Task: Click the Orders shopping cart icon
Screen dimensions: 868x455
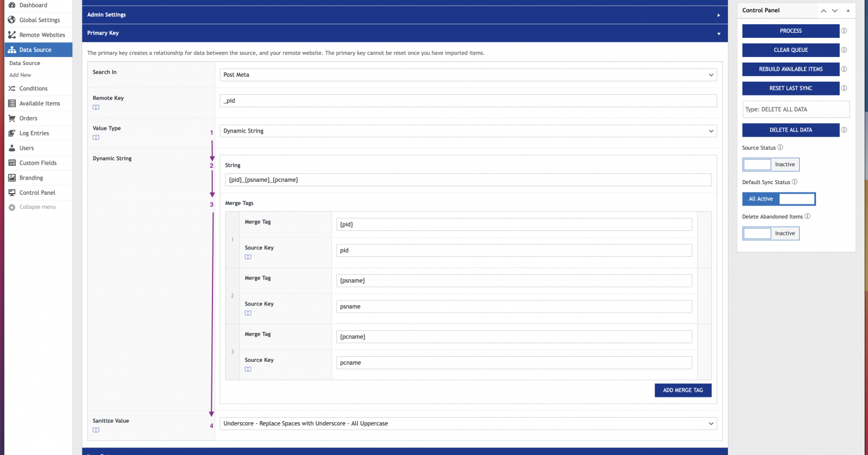Action: point(12,119)
